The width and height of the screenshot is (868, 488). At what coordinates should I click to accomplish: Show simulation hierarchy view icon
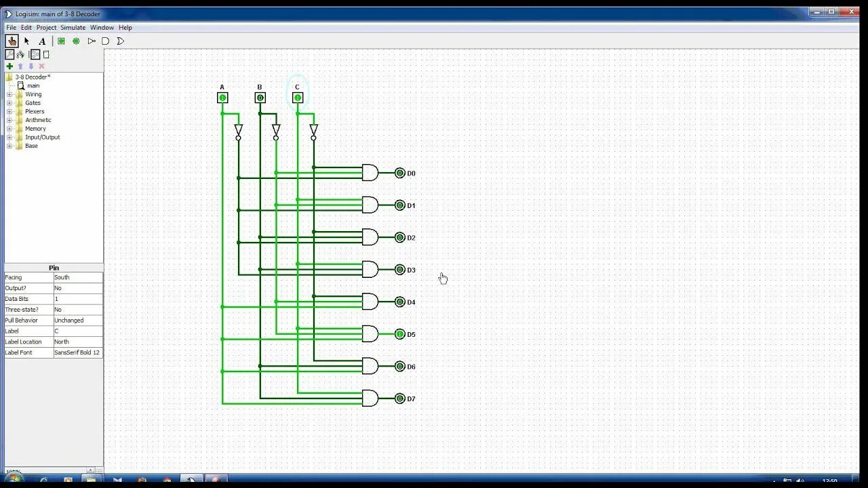(20, 54)
